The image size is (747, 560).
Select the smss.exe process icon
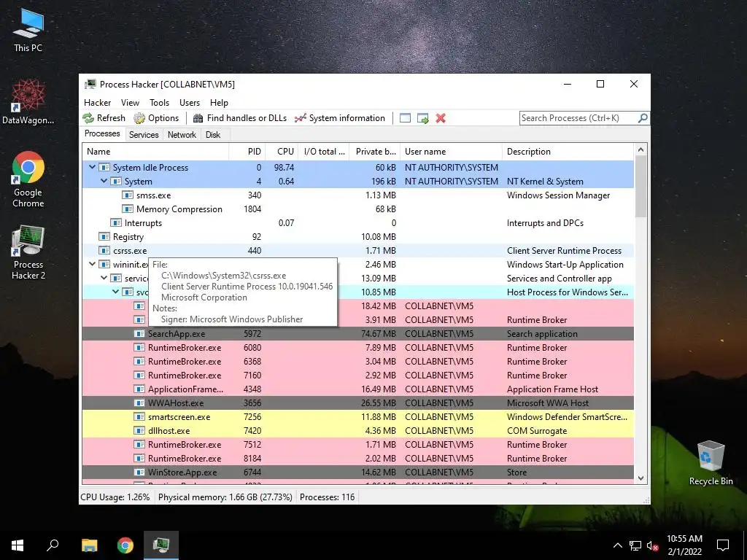(x=127, y=195)
